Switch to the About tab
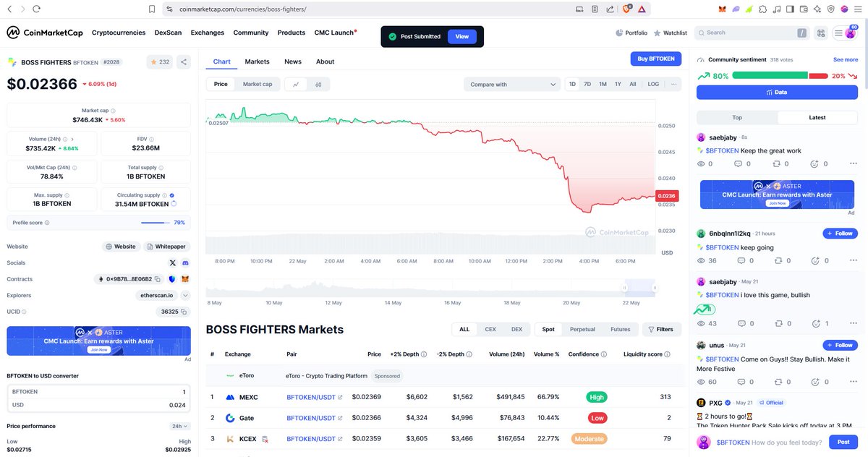The image size is (868, 457). pos(325,61)
